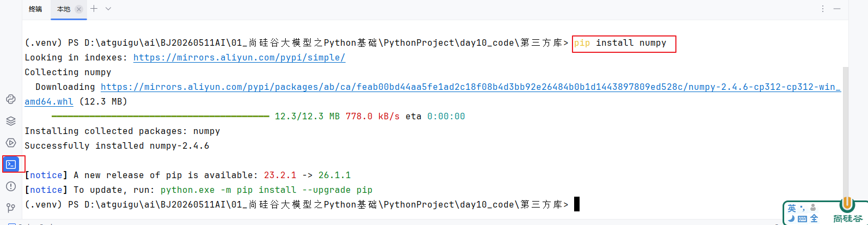Open the numpy-2.4.6 wheel download link

point(433,94)
